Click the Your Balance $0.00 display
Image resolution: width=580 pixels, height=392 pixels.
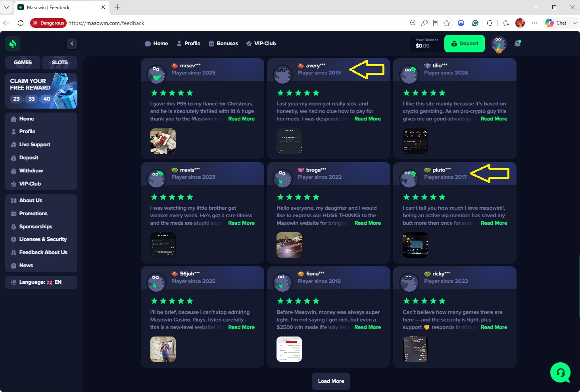point(427,44)
